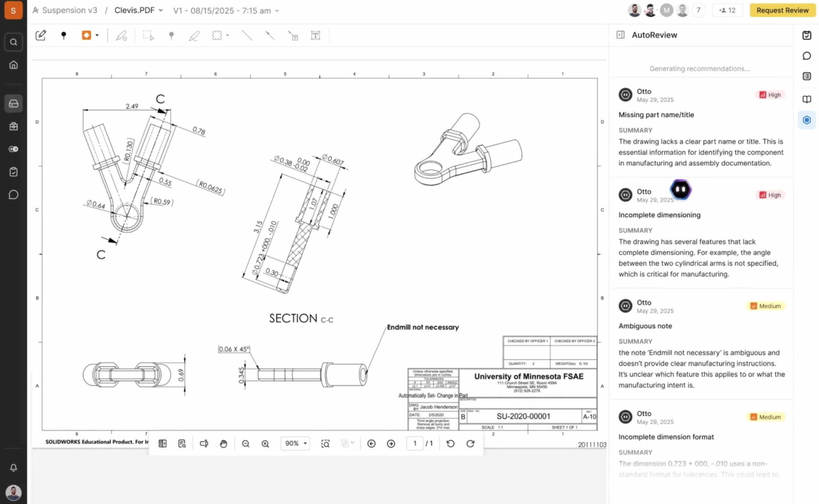Image resolution: width=819 pixels, height=504 pixels.
Task: Open the V1 version dropdown
Action: (x=226, y=11)
